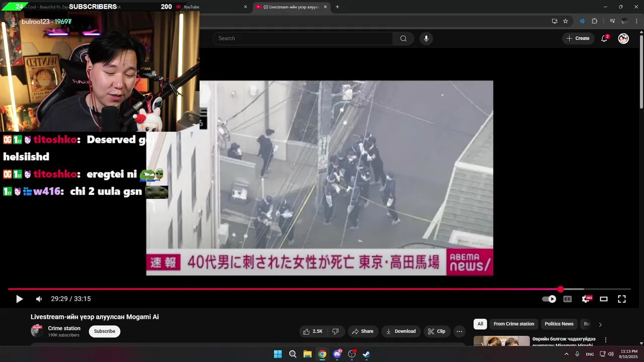Open more actions three-dot menu under video

click(x=459, y=331)
